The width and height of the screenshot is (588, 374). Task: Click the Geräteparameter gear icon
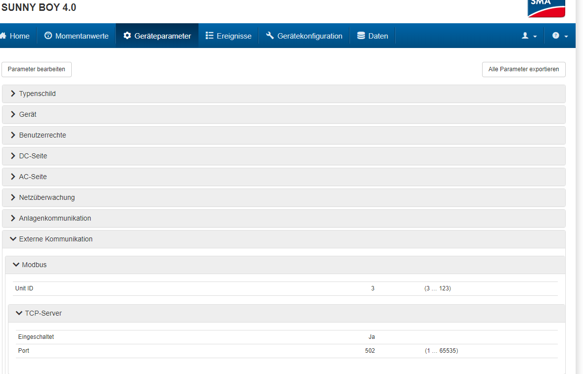tap(127, 36)
